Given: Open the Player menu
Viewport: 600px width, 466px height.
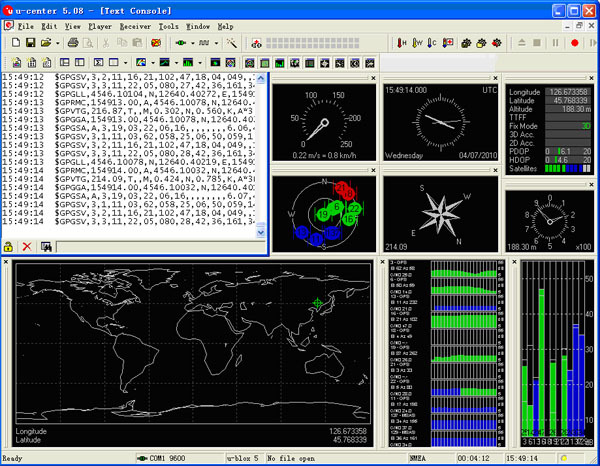Looking at the screenshot, I should tap(100, 26).
